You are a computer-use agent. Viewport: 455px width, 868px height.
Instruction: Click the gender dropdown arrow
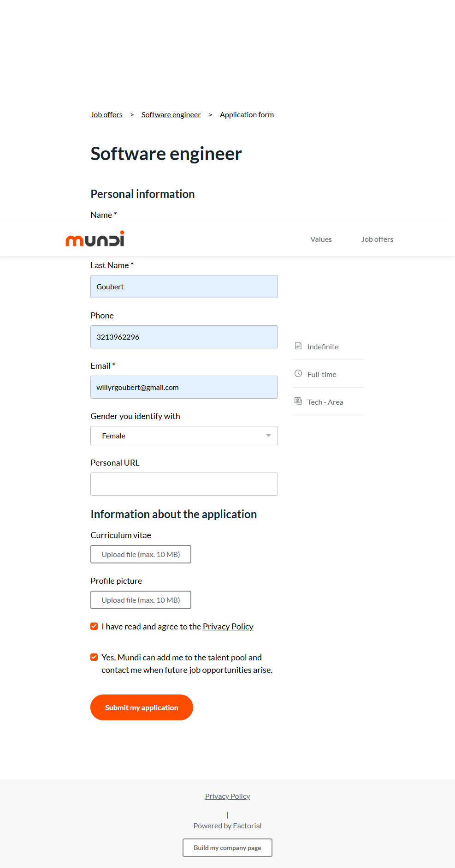tap(268, 436)
